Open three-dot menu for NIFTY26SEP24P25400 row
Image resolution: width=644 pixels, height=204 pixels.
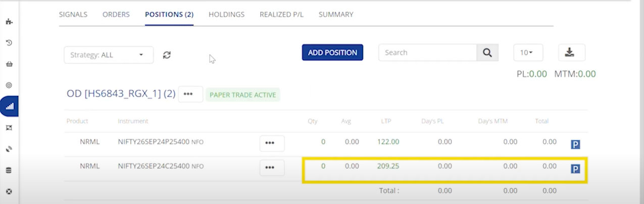(x=272, y=143)
